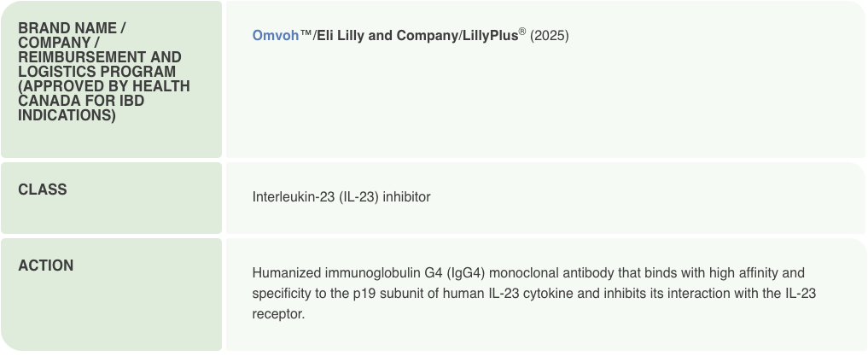Open the Omvoh brand name link
Image resolution: width=868 pixels, height=356 pixels.
coord(275,37)
